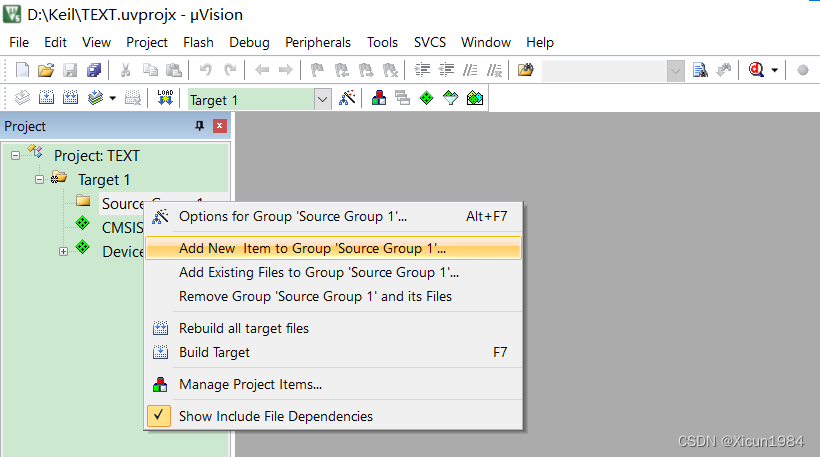Open the Edit menu
820x457 pixels.
click(55, 42)
